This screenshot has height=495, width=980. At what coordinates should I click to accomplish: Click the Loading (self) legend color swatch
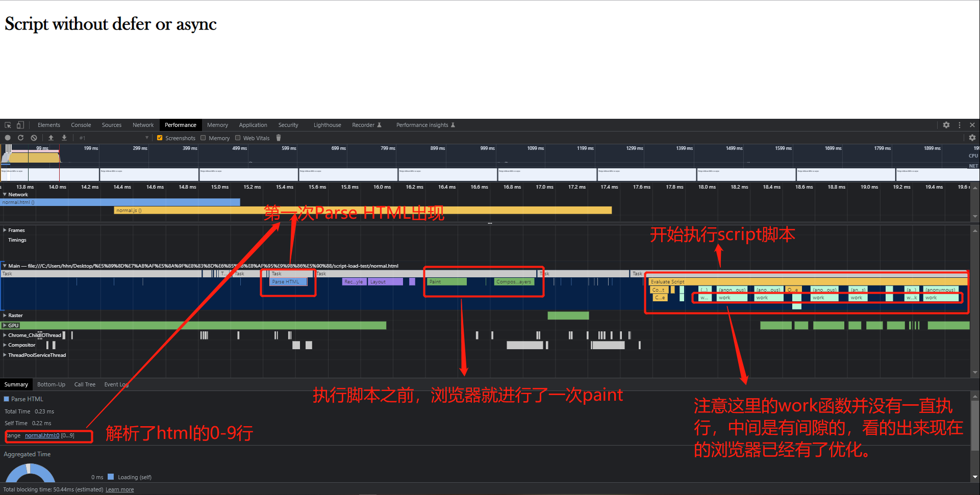111,477
